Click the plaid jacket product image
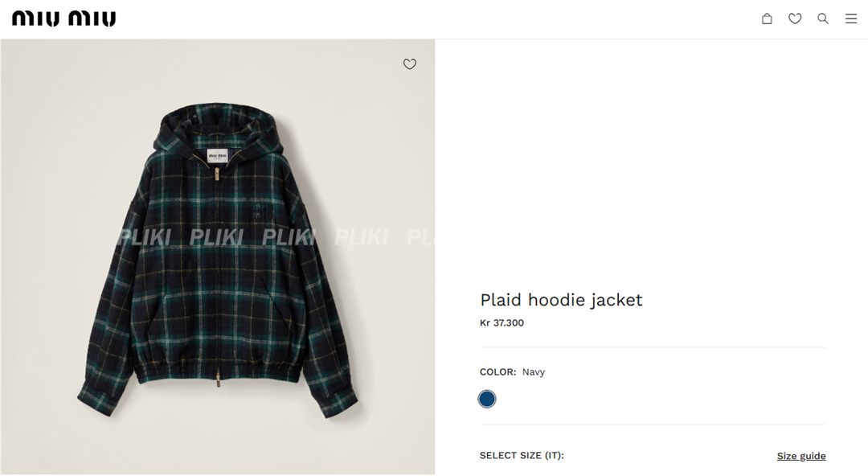Screen dimensions: 868x476 218,257
